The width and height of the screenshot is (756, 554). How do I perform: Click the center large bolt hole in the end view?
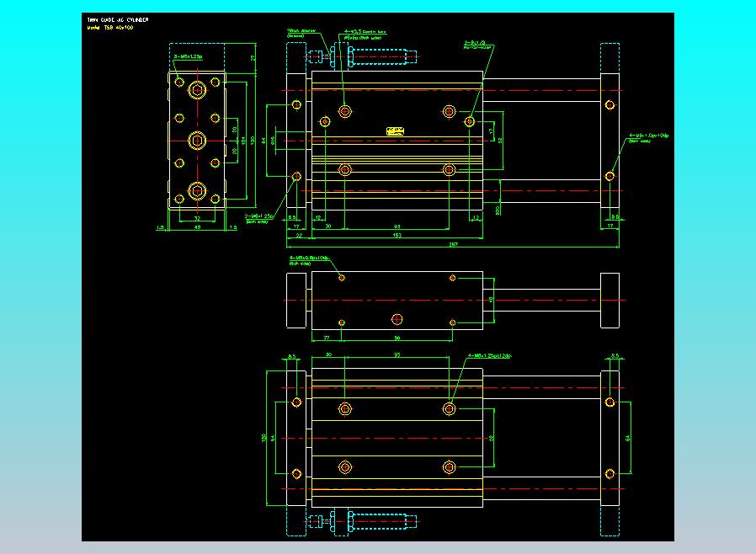click(x=197, y=140)
